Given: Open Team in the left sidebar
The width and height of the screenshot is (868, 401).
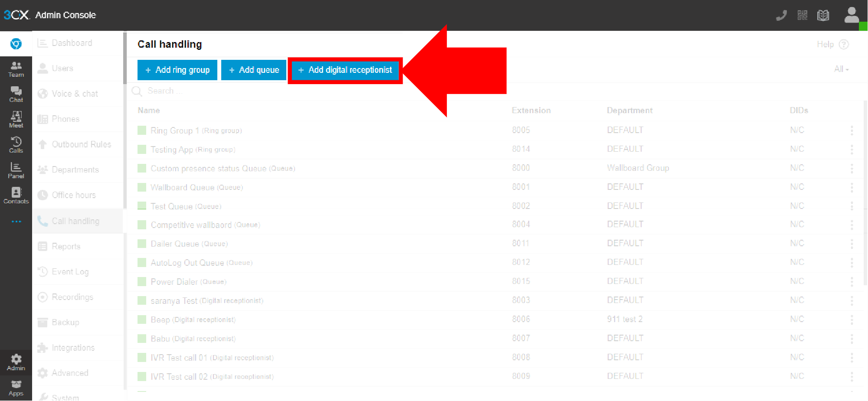Looking at the screenshot, I should [16, 69].
